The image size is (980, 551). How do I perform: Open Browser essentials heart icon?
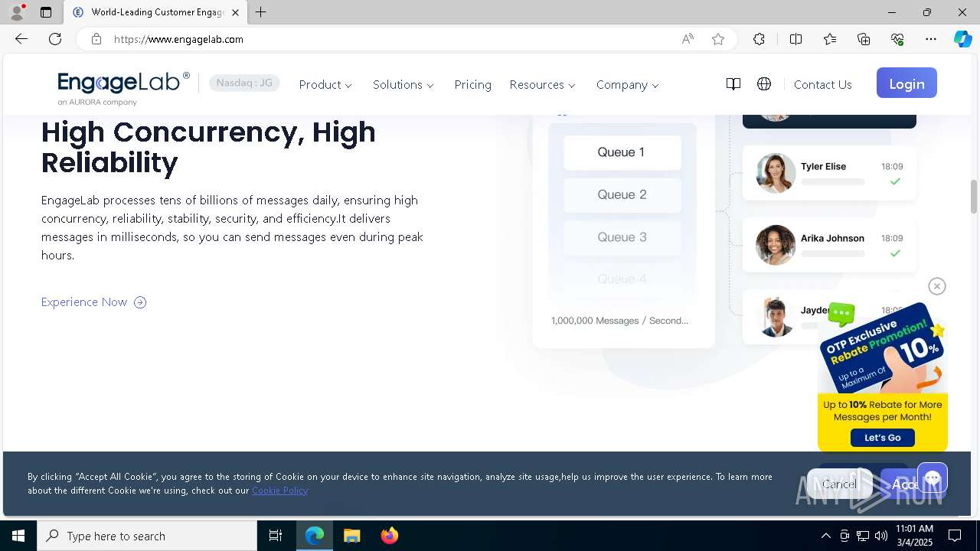pyautogui.click(x=897, y=39)
